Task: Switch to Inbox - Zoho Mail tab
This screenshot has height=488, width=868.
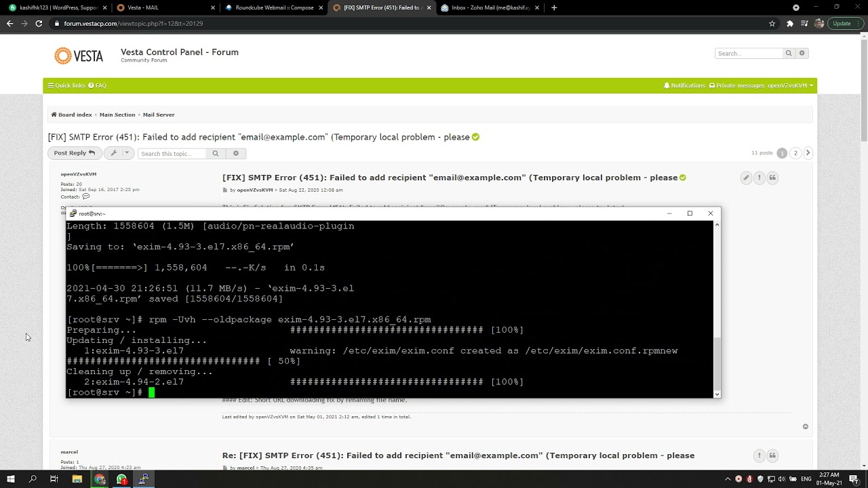Action: (490, 7)
